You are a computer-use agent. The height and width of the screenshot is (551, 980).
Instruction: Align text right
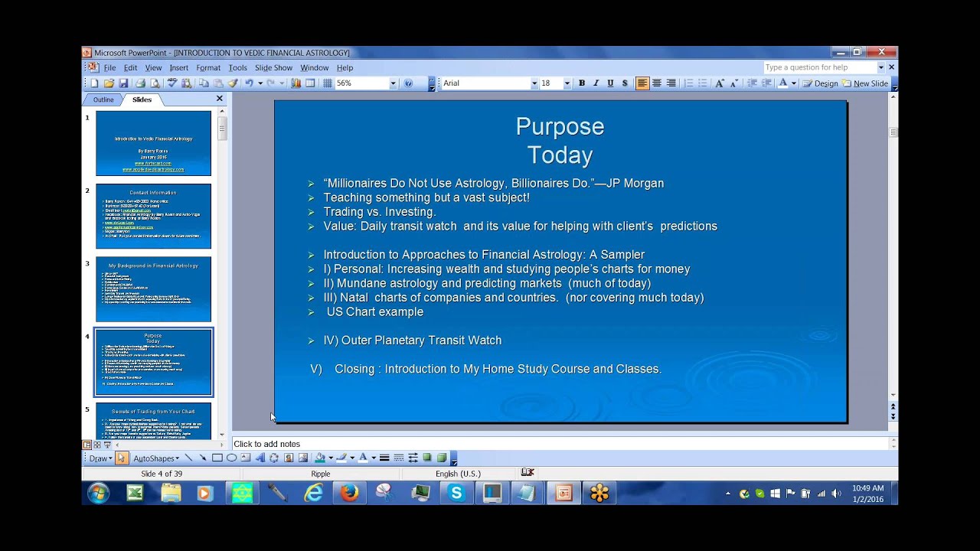click(x=671, y=83)
